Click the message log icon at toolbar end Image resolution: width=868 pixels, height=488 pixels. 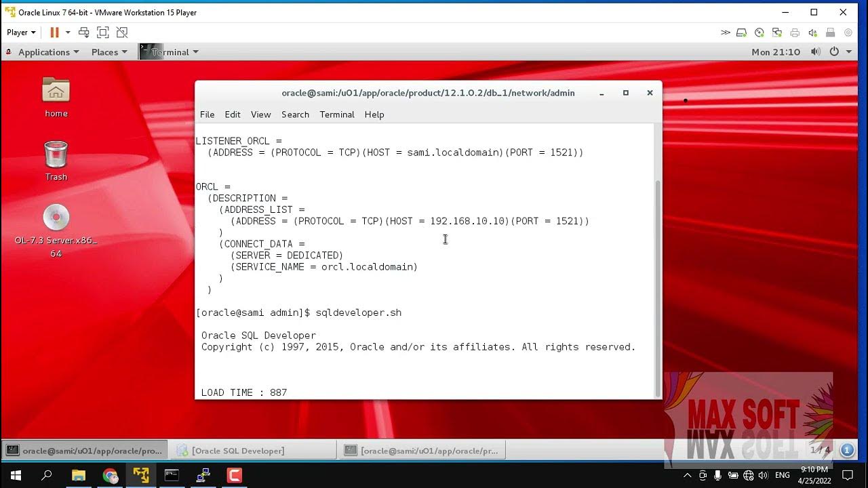pos(848,33)
